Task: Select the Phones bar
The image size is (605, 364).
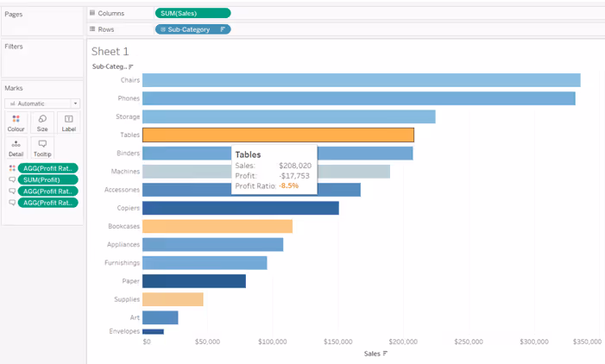Action: pyautogui.click(x=359, y=98)
